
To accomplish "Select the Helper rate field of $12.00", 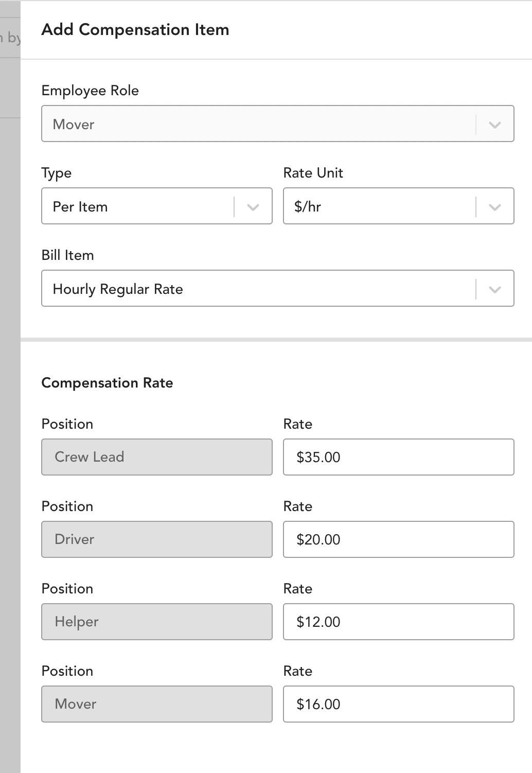I will 399,622.
